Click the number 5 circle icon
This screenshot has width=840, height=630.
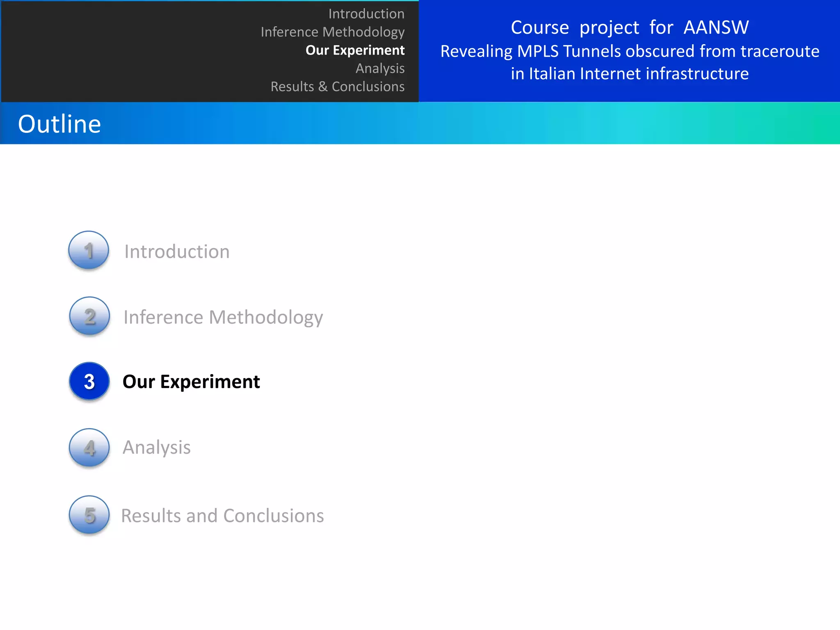coord(89,515)
